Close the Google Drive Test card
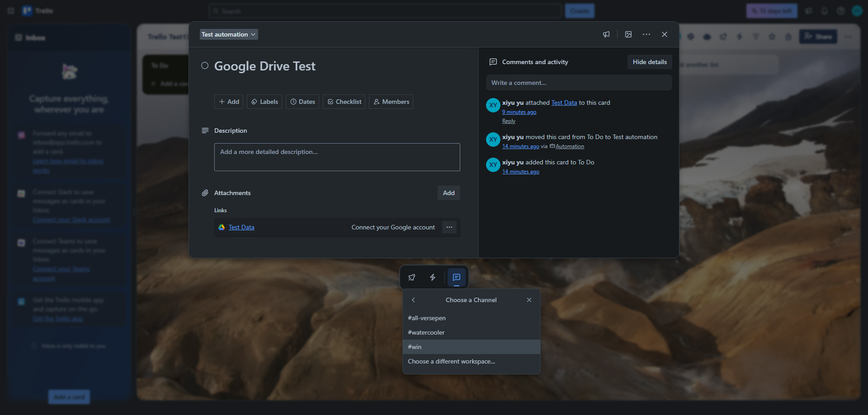The height and width of the screenshot is (415, 868). coord(665,34)
